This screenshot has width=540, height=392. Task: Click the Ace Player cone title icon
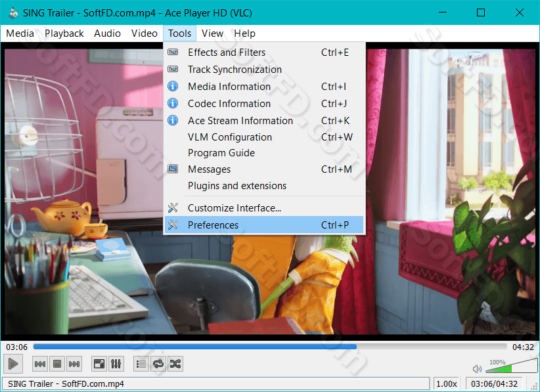click(x=13, y=12)
